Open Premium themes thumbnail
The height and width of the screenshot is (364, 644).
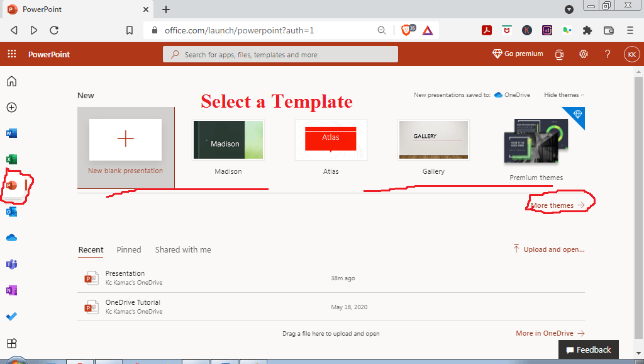click(536, 144)
